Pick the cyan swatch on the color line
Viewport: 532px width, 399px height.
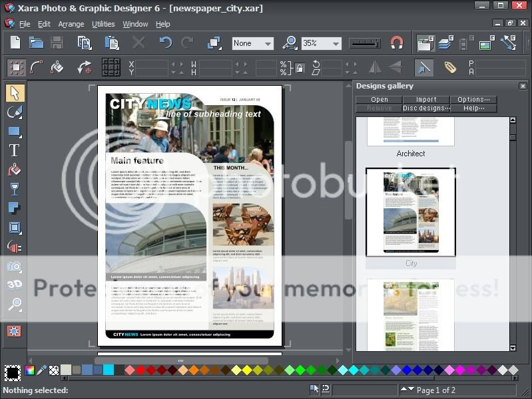[x=109, y=370]
